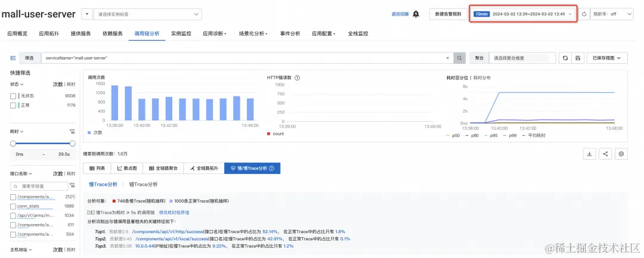644x258 pixels.
Task: Collapse the 耗时 filter section
Action: pyautogui.click(x=17, y=132)
